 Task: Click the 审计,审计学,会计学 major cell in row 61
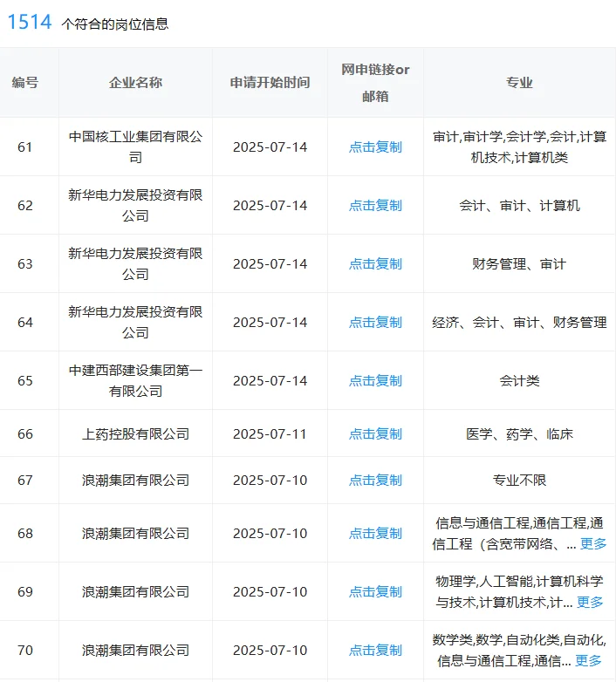(x=519, y=147)
